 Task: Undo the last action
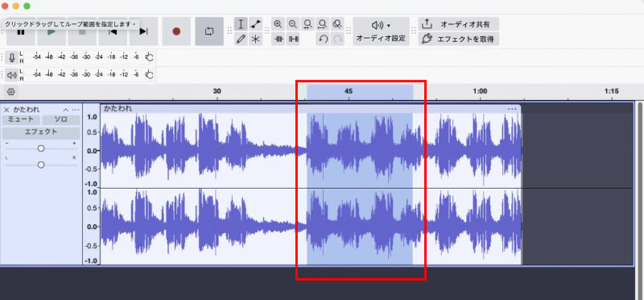[x=323, y=39]
